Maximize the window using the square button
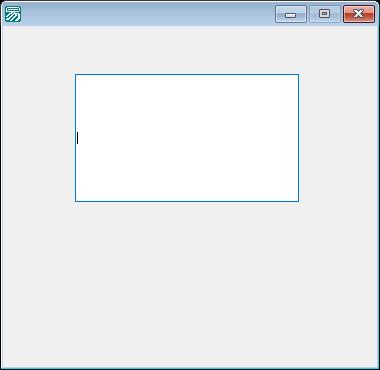The height and width of the screenshot is (370, 380). 325,14
